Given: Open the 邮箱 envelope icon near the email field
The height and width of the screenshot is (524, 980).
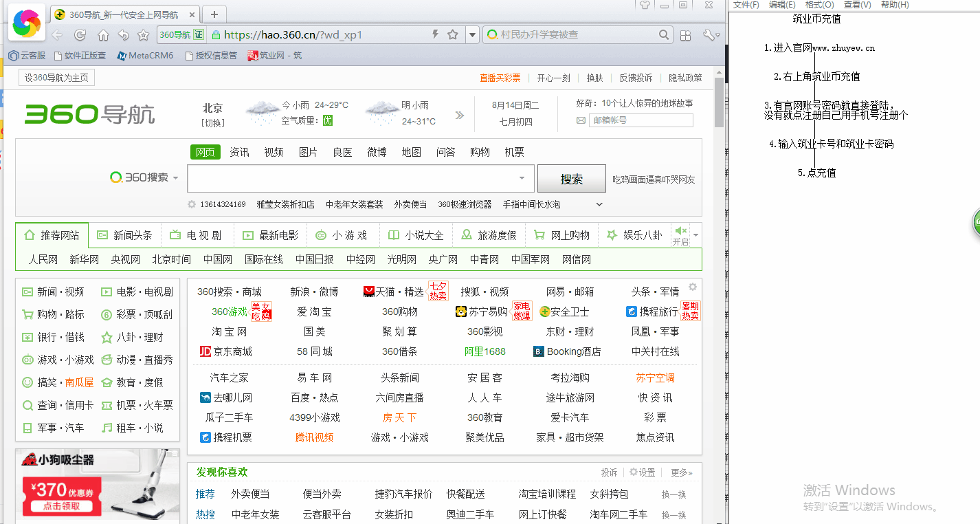Looking at the screenshot, I should click(x=581, y=120).
